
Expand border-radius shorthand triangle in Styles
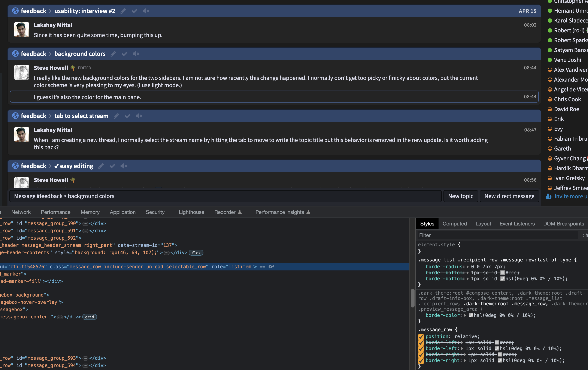pos(468,267)
